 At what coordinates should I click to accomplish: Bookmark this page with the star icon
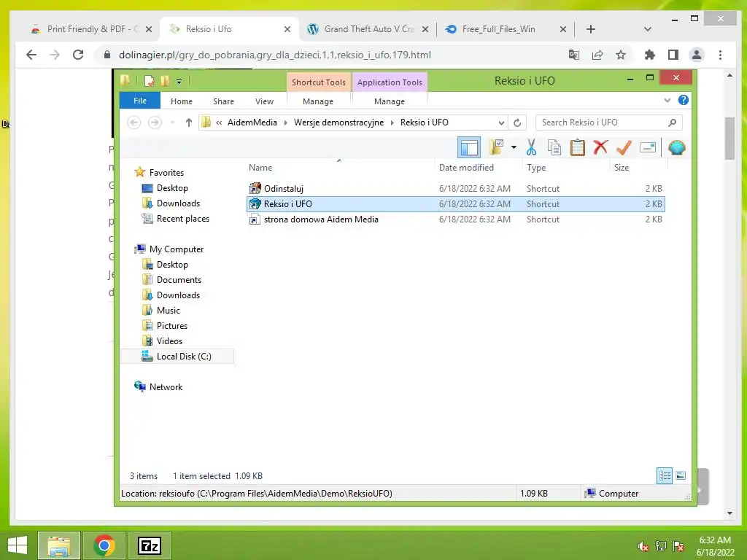620,55
